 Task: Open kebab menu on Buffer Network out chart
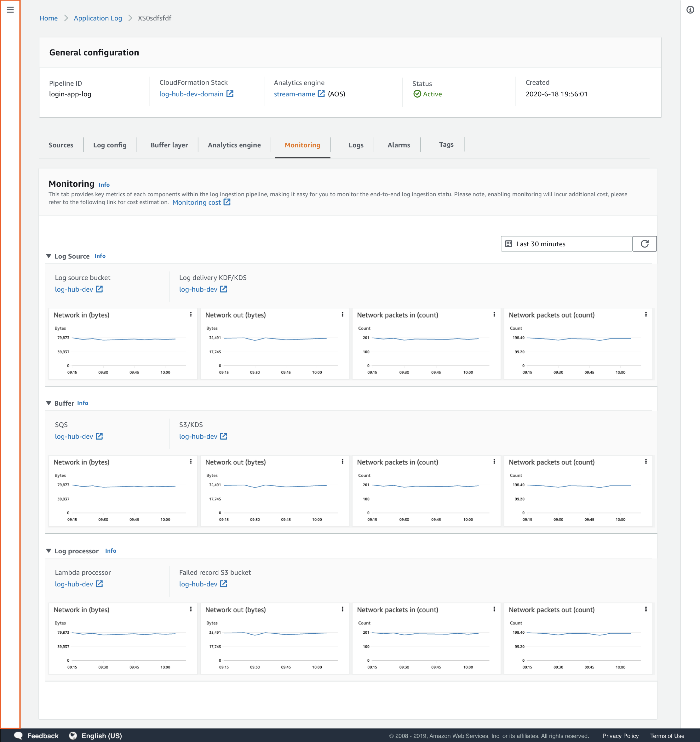point(342,462)
